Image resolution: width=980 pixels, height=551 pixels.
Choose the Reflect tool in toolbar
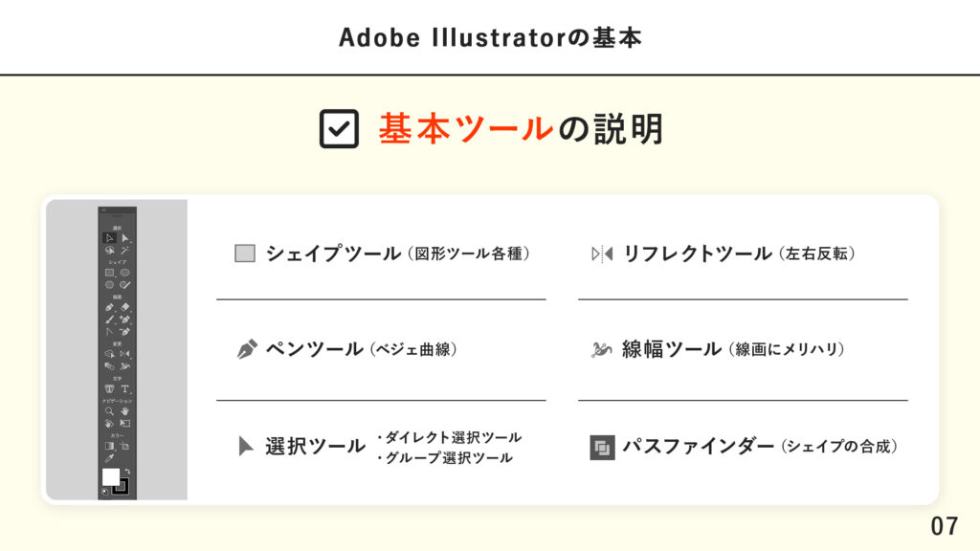coord(125,353)
